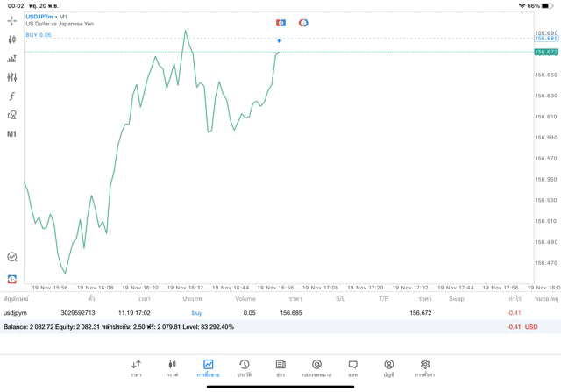Open chart settings sliders icon
561x392 pixels.
11,77
